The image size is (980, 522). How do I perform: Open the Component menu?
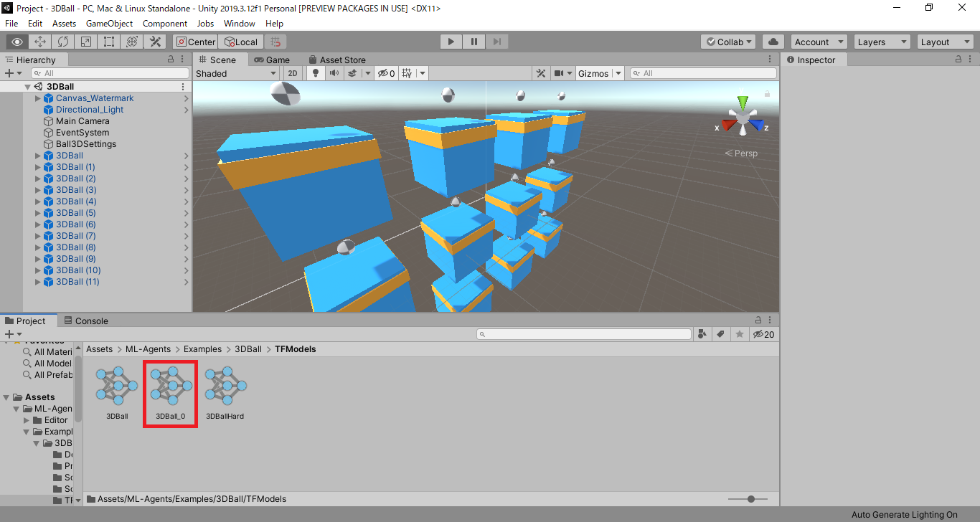tap(165, 23)
